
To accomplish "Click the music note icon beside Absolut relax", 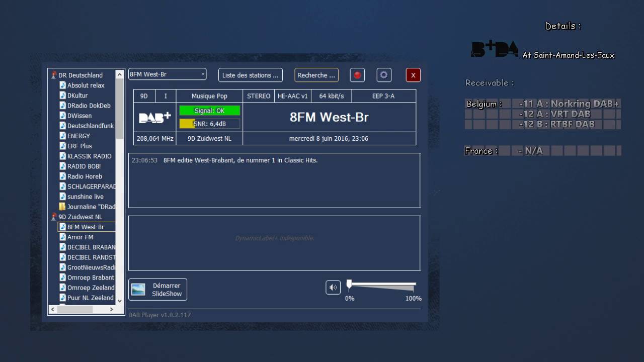I will coord(62,85).
